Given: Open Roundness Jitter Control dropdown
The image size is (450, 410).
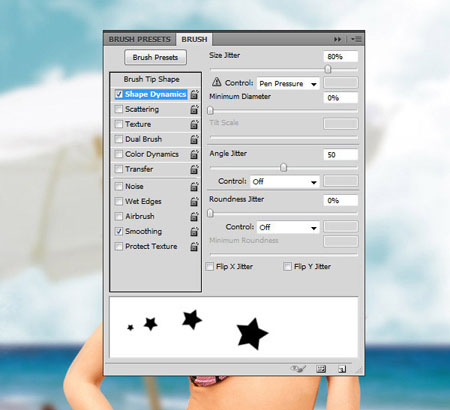Looking at the screenshot, I should [x=288, y=227].
